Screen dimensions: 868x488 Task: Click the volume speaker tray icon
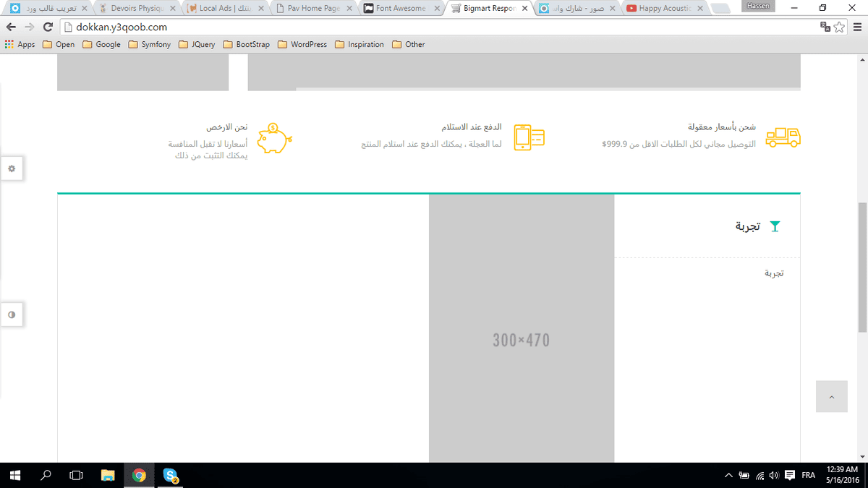pyautogui.click(x=774, y=475)
